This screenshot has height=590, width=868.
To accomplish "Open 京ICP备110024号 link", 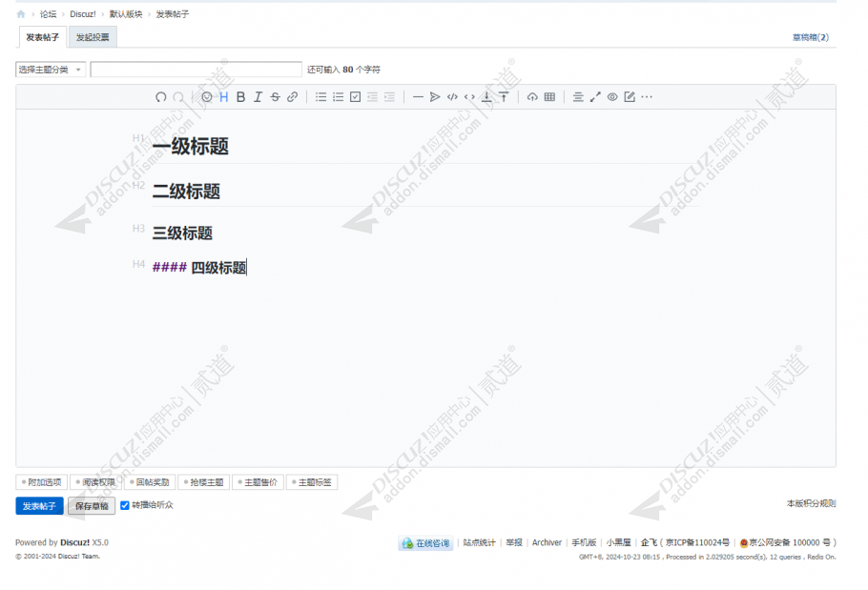I will [x=697, y=542].
